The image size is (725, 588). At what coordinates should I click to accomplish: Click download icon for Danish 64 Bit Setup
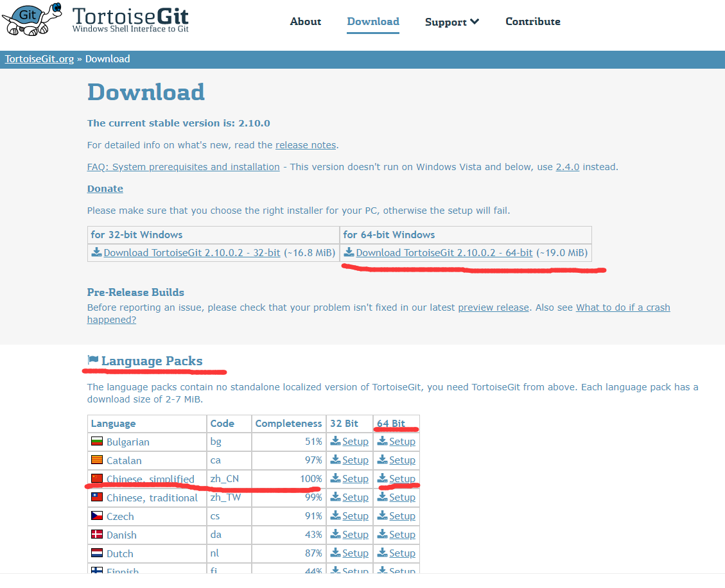tap(382, 534)
